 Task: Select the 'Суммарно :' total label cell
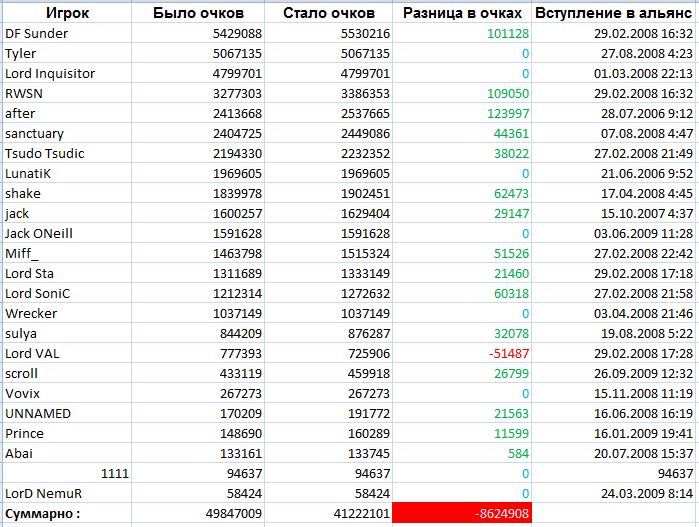point(67,514)
